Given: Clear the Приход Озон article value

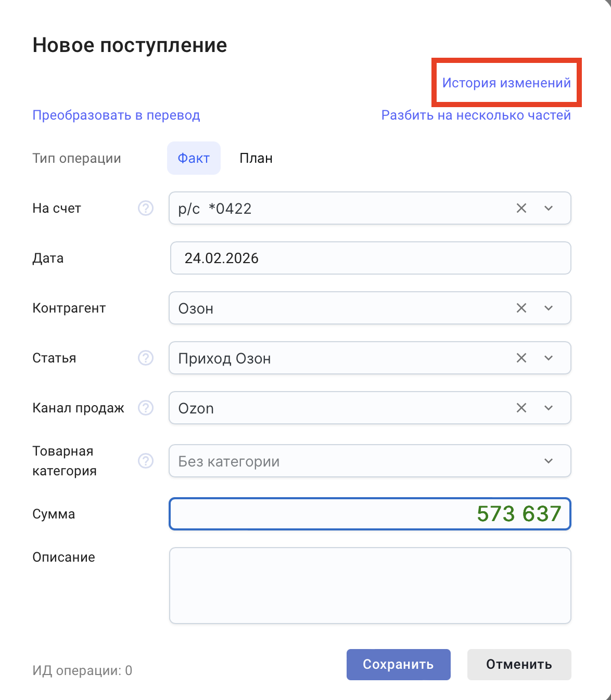Looking at the screenshot, I should 521,358.
